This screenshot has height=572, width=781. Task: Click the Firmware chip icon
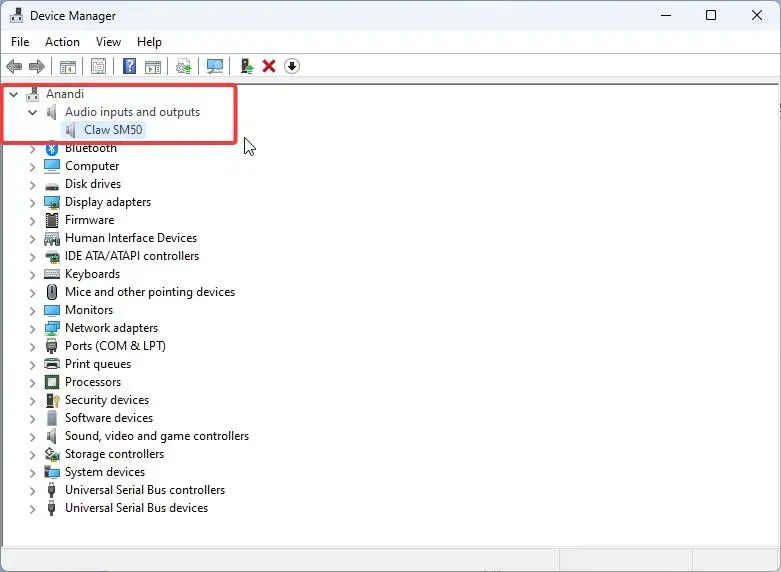pyautogui.click(x=52, y=220)
